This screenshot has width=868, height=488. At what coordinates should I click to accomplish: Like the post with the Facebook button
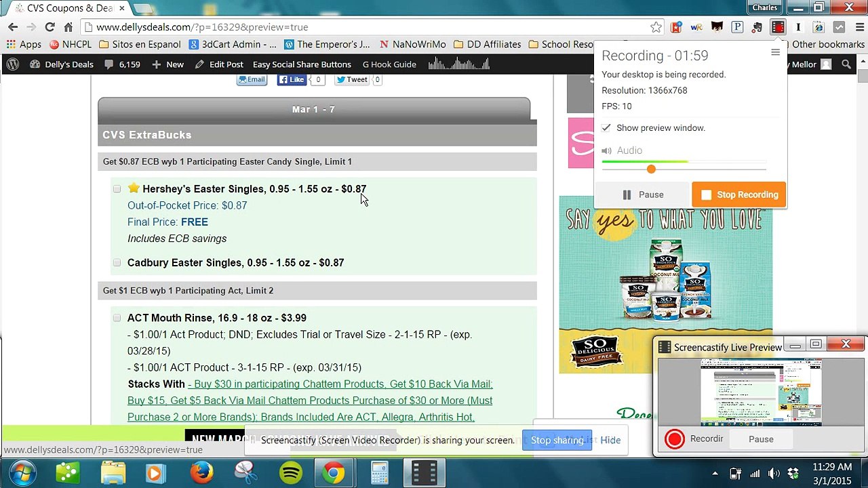click(x=292, y=79)
